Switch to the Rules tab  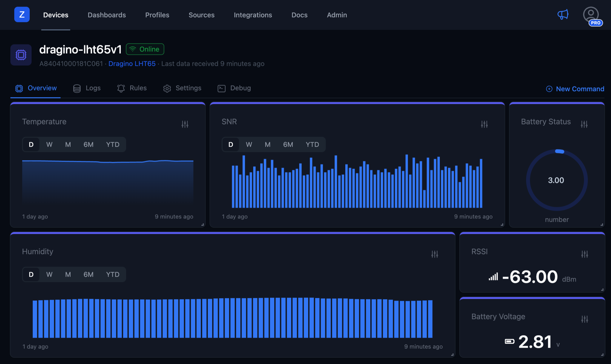[x=132, y=88]
